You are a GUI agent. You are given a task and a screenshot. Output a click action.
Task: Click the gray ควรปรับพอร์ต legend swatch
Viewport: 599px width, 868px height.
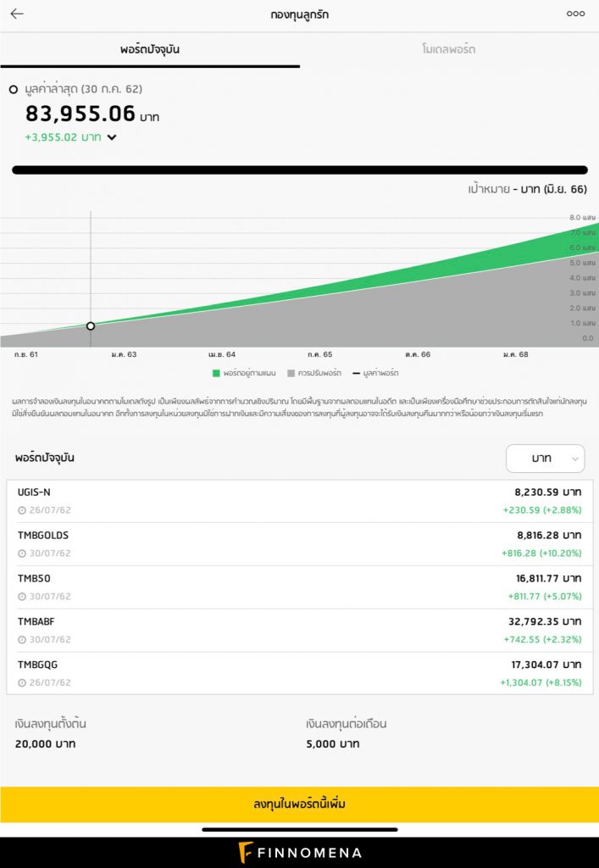[291, 373]
